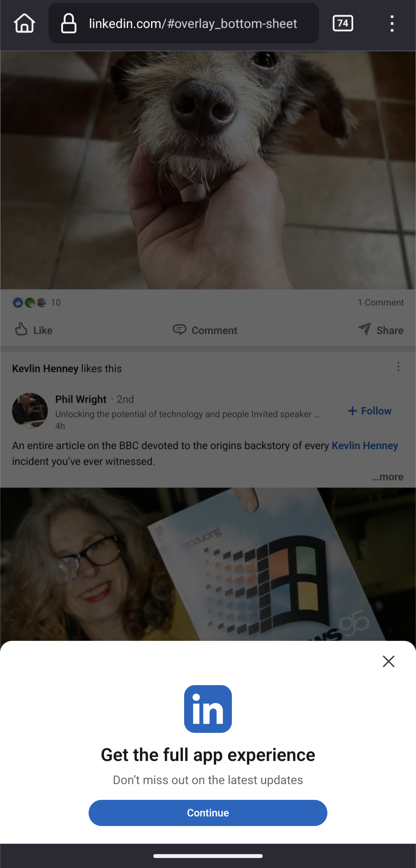Open the site security lock icon

tap(69, 23)
